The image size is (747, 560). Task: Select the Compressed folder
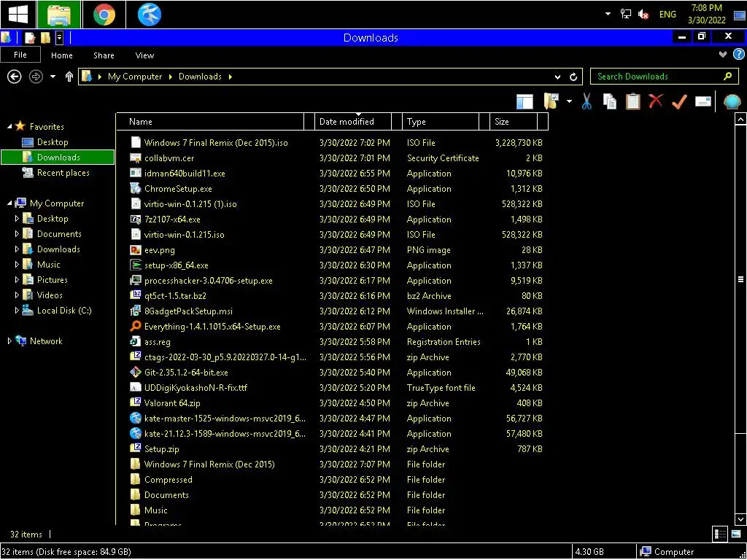pos(169,480)
